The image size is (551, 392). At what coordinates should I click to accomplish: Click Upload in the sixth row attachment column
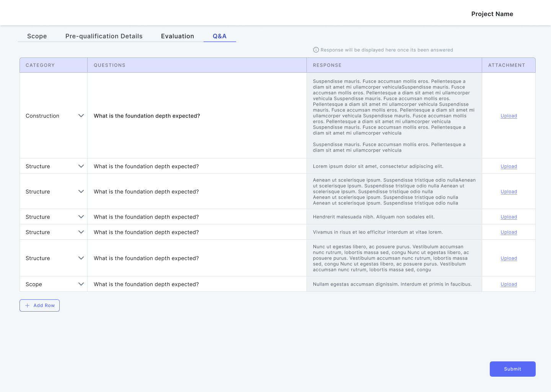click(509, 258)
